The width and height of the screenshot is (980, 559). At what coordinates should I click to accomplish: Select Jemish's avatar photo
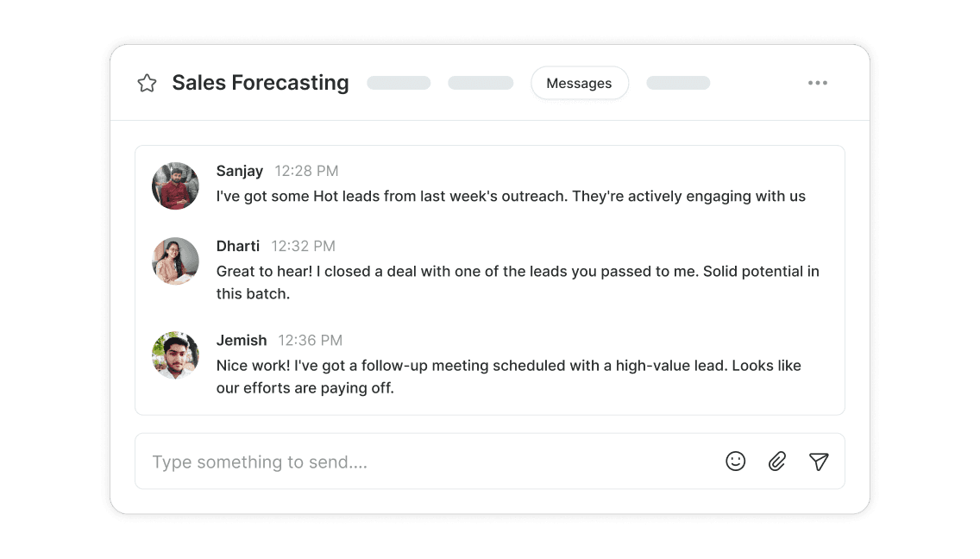175,355
